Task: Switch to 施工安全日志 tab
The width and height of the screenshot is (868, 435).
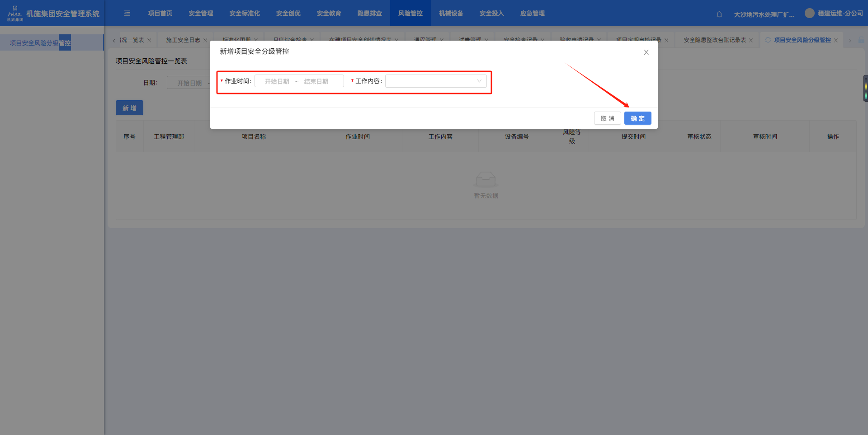Action: coord(183,40)
